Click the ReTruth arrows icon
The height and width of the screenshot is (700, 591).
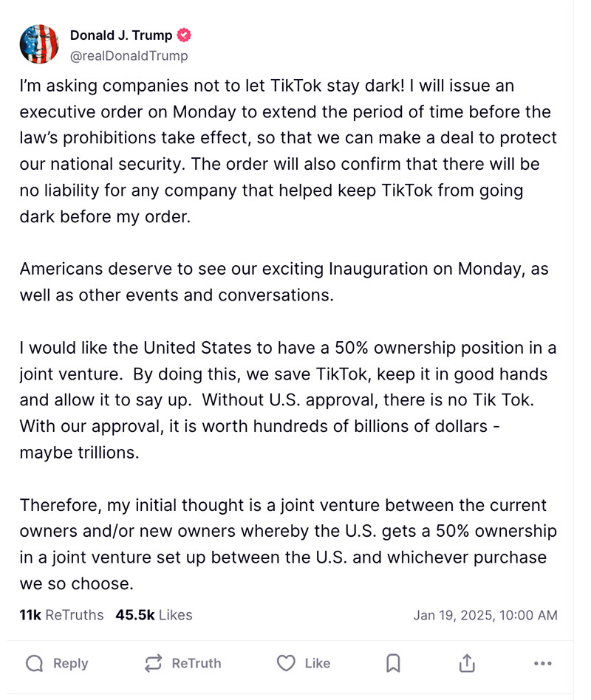tap(153, 663)
